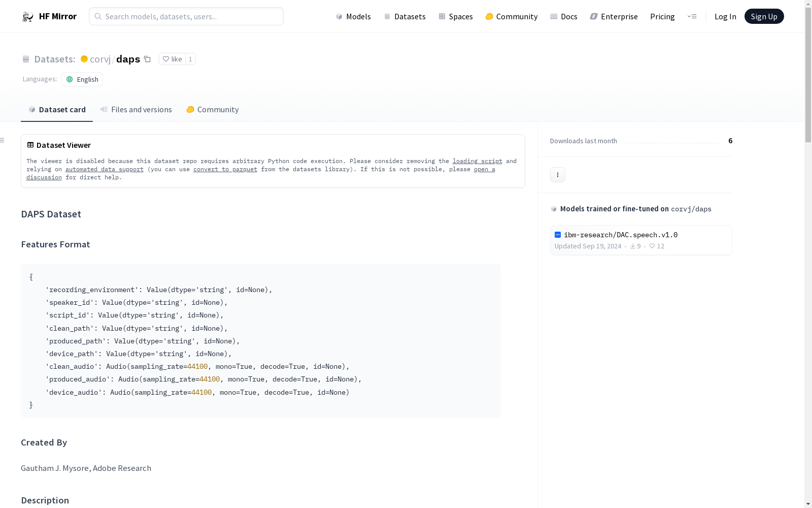The image size is (812, 508).
Task: Click the Datasets: breadcrumb label
Action: click(55, 59)
